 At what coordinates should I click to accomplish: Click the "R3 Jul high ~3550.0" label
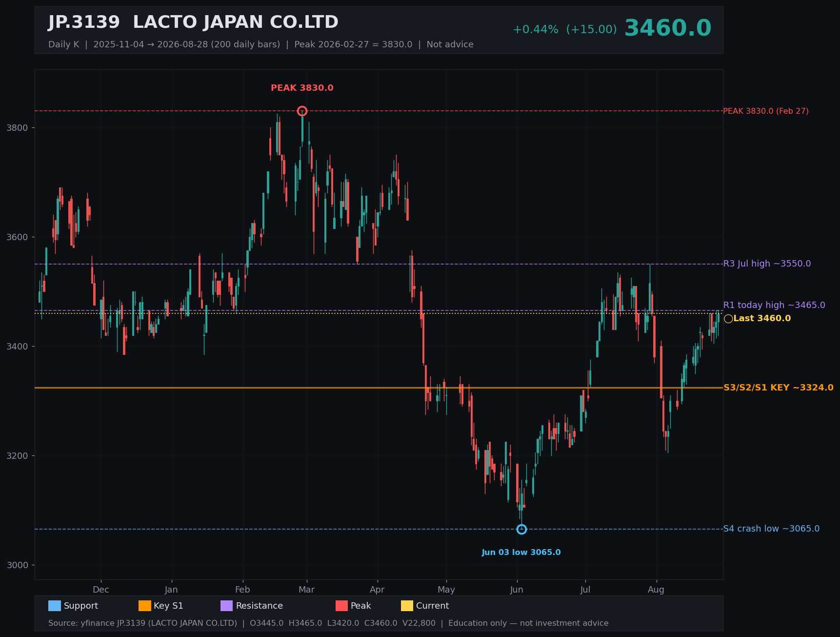767,264
